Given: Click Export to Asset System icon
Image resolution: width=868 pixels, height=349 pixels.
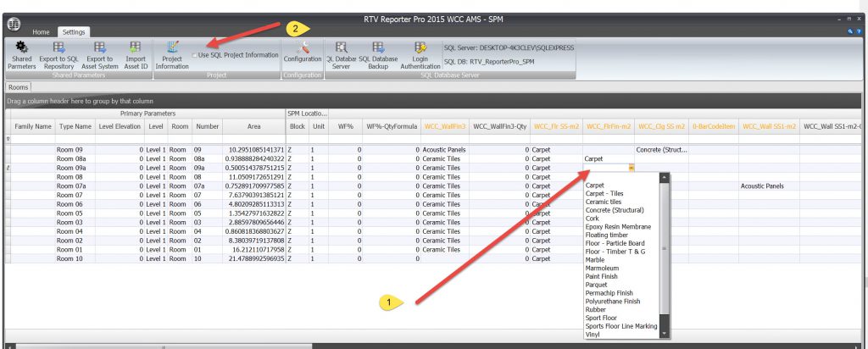Looking at the screenshot, I should 100,48.
